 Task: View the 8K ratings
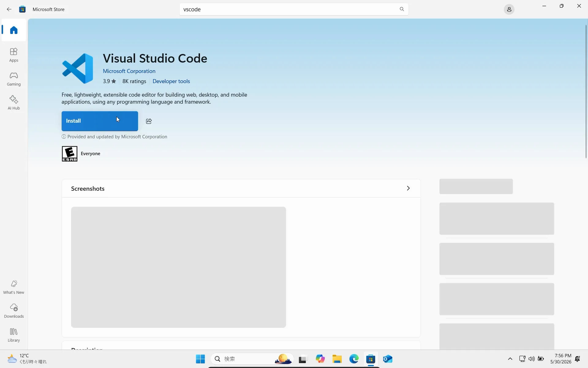[134, 81]
